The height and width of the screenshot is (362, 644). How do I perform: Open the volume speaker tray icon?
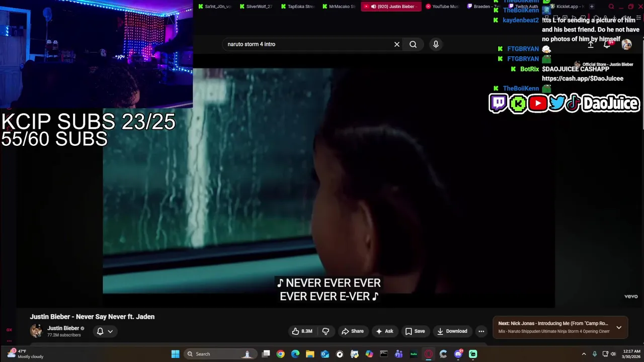pyautogui.click(x=613, y=354)
